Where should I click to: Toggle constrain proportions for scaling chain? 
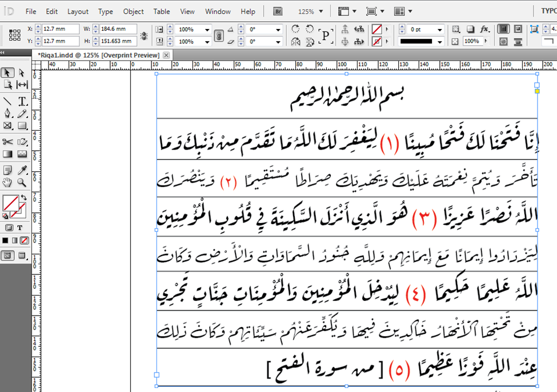coord(219,36)
